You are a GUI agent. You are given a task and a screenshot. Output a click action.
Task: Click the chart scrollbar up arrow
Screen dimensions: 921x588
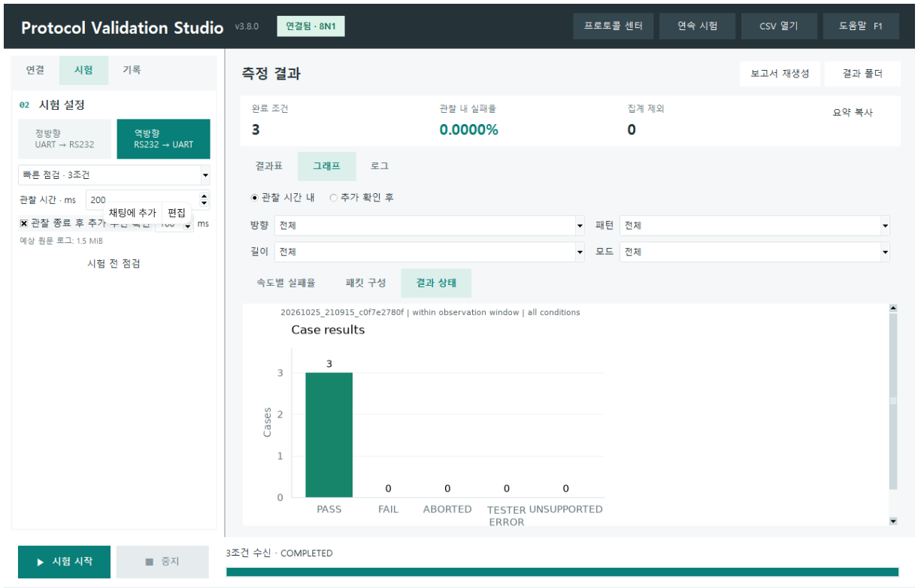point(893,308)
